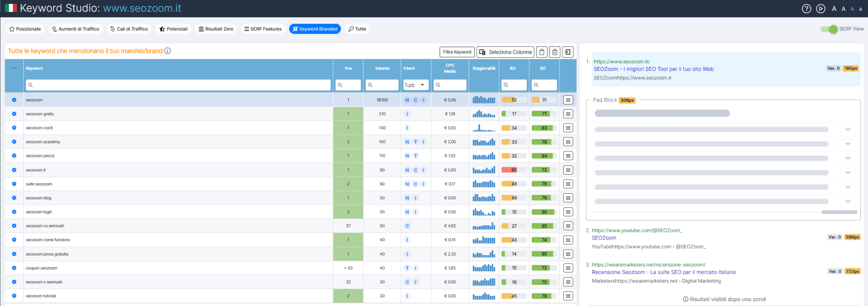Open the Cali di Traffico tab

coord(129,29)
